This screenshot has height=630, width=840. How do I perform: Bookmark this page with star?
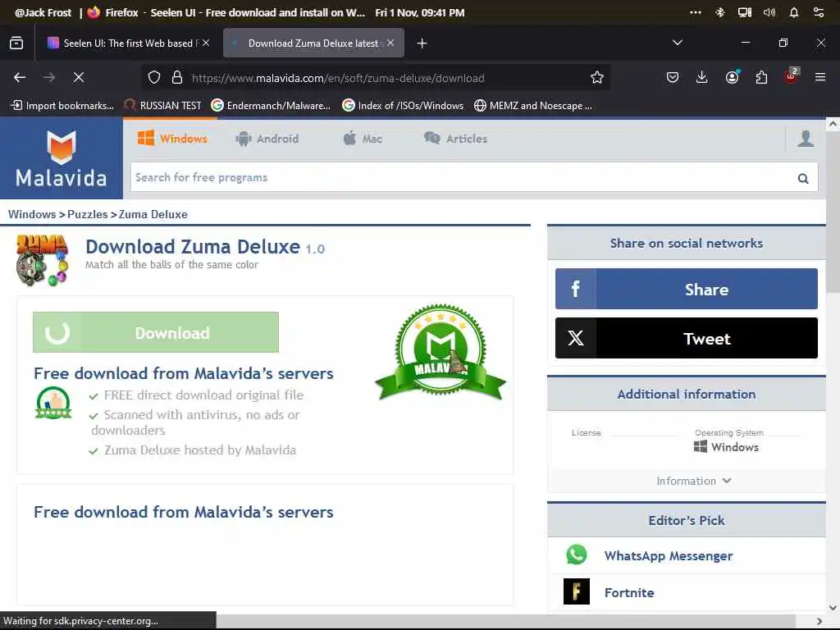coord(597,78)
